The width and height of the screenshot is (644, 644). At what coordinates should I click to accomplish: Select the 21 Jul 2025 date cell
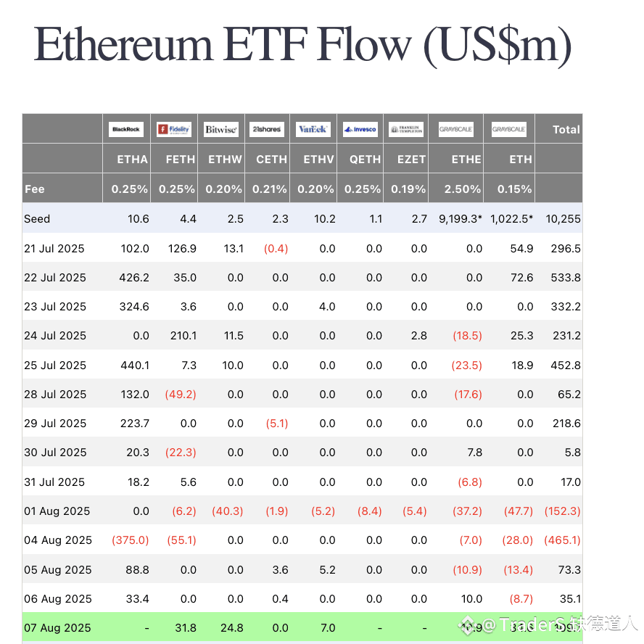(54, 249)
